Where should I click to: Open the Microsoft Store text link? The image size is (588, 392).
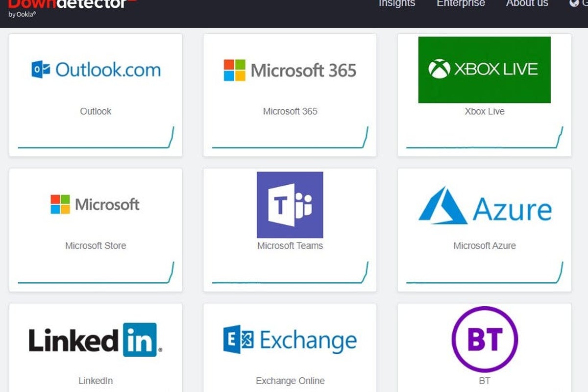pos(96,246)
